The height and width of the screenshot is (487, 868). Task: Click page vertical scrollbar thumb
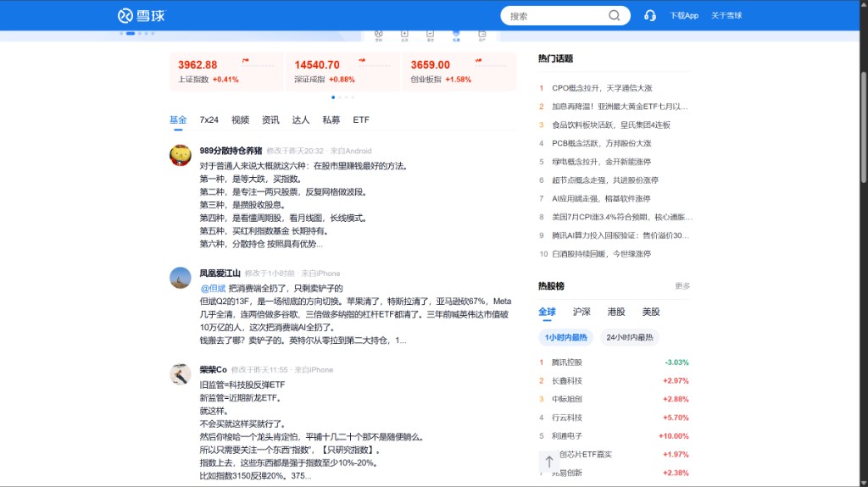pos(863,127)
